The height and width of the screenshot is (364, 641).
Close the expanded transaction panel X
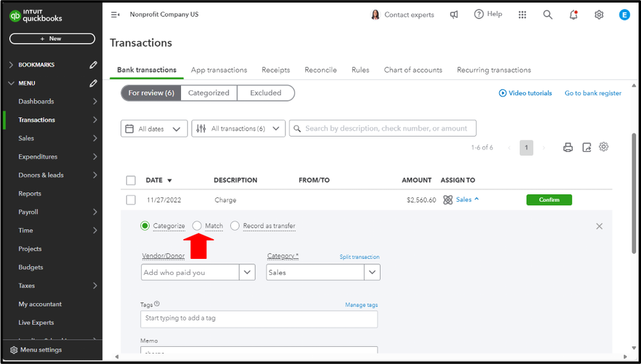599,226
